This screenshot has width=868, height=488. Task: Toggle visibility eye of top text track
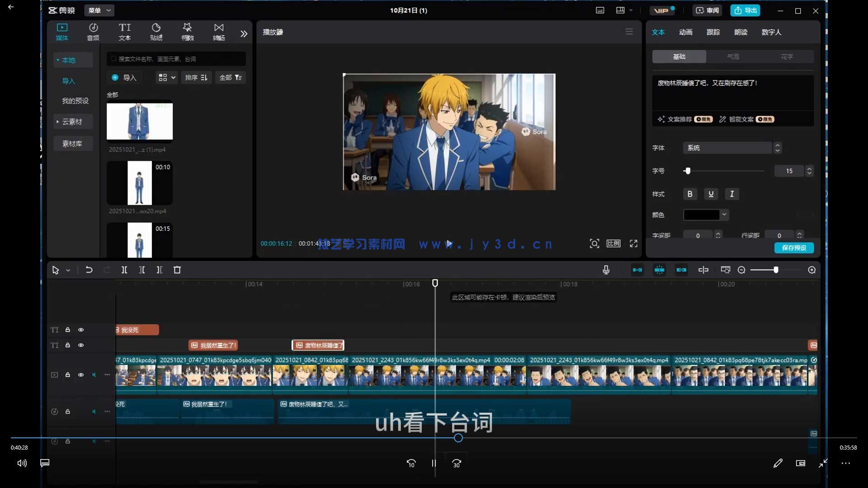(81, 330)
